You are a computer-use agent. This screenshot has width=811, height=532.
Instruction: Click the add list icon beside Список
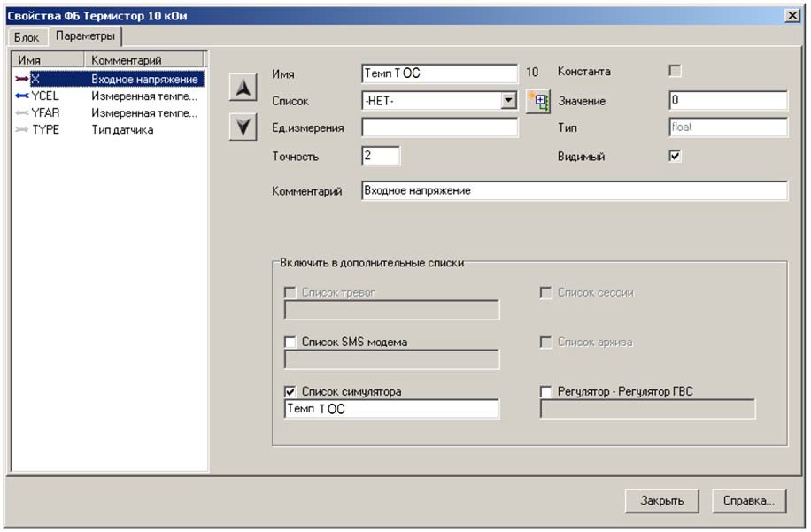click(x=538, y=100)
